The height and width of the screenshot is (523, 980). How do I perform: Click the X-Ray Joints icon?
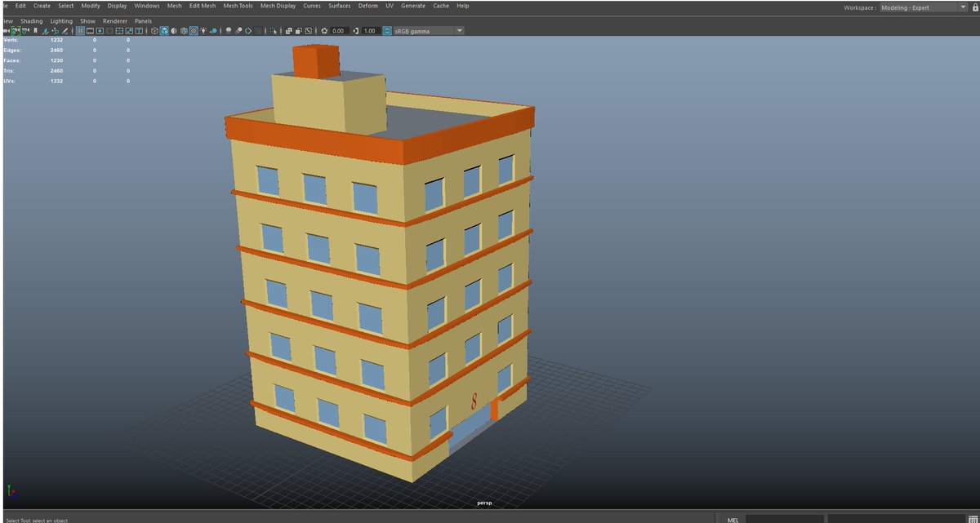[308, 31]
